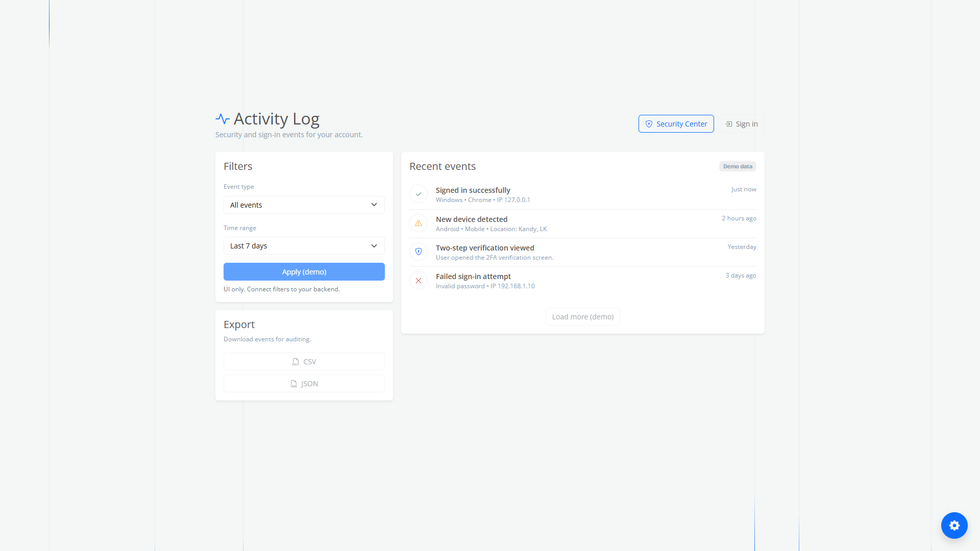Click the activity pulse icon beside the title
The width and height of the screenshot is (980, 551).
click(222, 119)
